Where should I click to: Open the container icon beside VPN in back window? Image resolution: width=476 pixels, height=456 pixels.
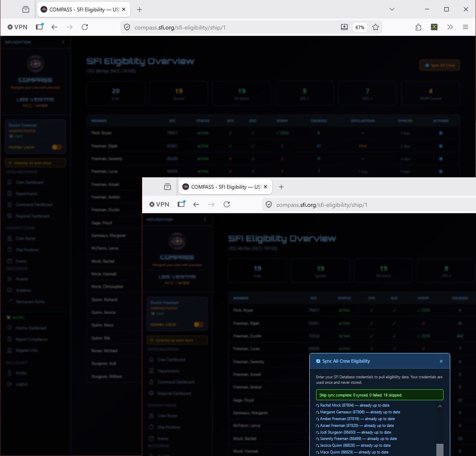coord(40,27)
